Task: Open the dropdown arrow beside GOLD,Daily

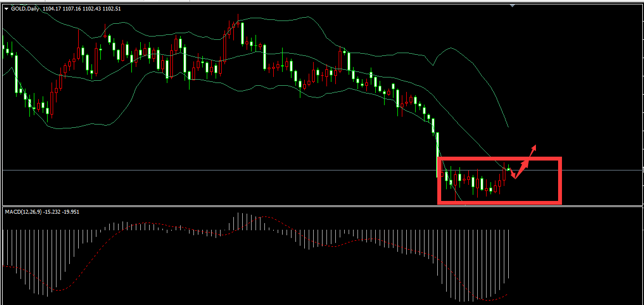Action: [6, 9]
